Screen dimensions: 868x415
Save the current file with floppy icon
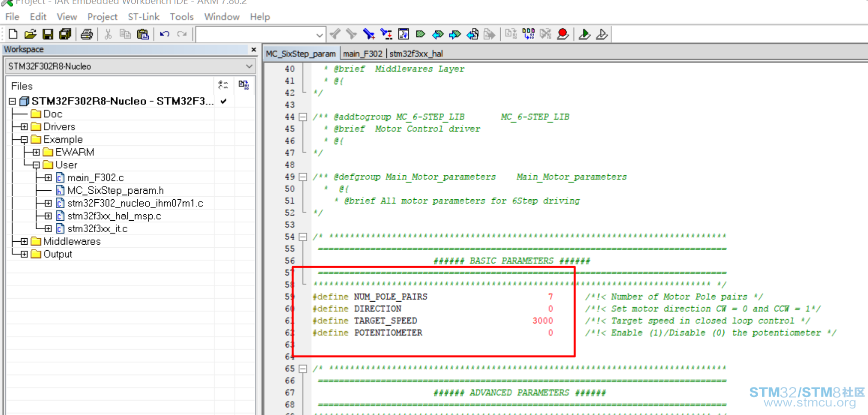pos(48,34)
